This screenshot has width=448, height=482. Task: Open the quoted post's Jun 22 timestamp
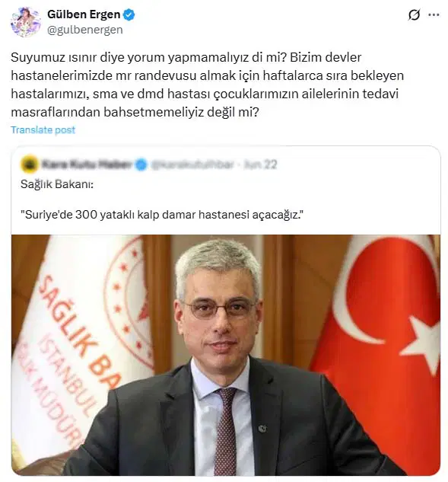pos(260,164)
